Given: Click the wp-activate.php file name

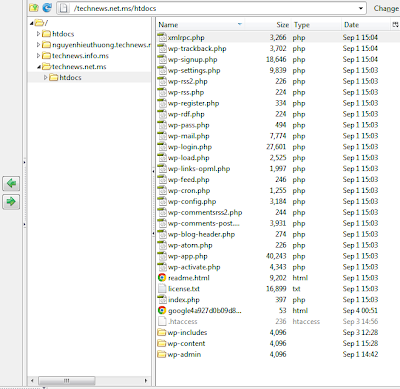Looking at the screenshot, I should click(194, 267).
